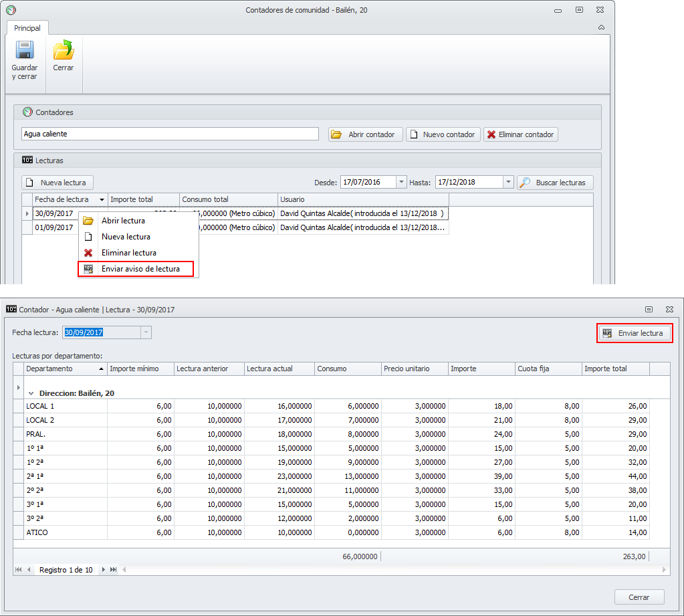Image resolution: width=684 pixels, height=616 pixels.
Task: Open the Hasta date dropdown
Action: point(507,182)
